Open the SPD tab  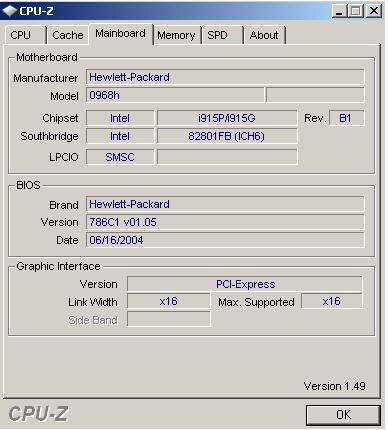pyautogui.click(x=222, y=35)
